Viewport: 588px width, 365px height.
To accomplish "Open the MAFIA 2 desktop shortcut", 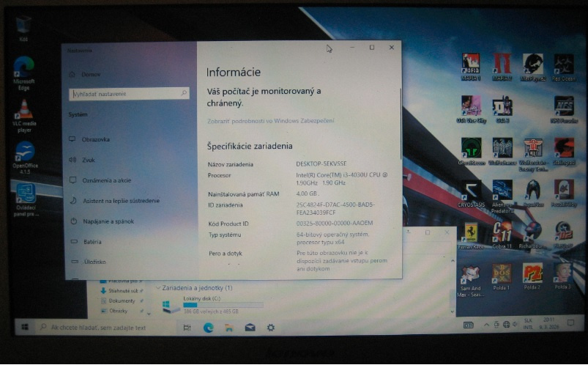I will tap(502, 67).
